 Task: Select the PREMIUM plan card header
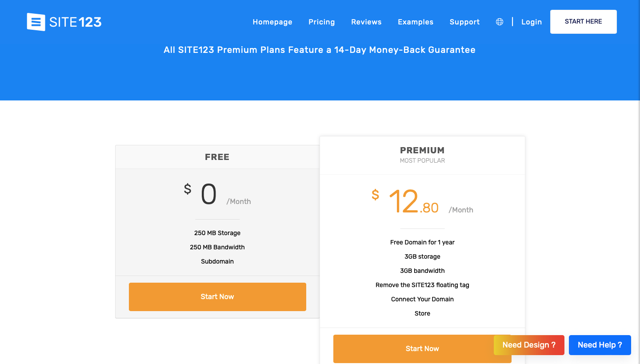(x=422, y=150)
